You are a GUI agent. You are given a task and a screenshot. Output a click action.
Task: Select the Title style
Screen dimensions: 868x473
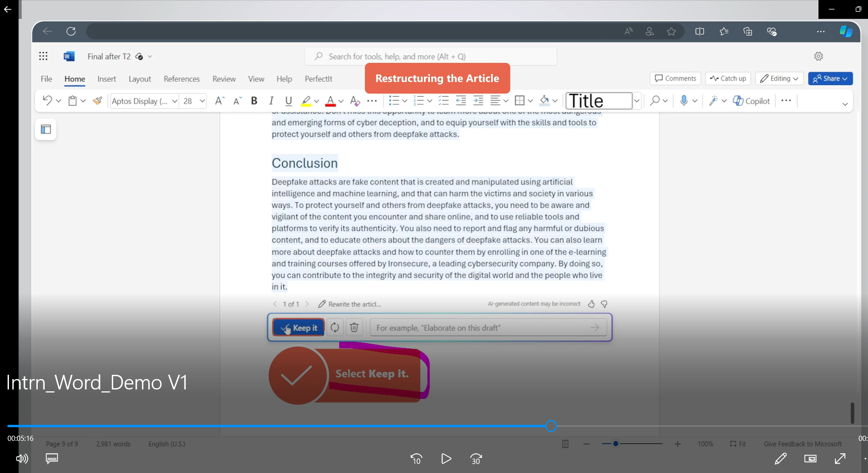599,101
